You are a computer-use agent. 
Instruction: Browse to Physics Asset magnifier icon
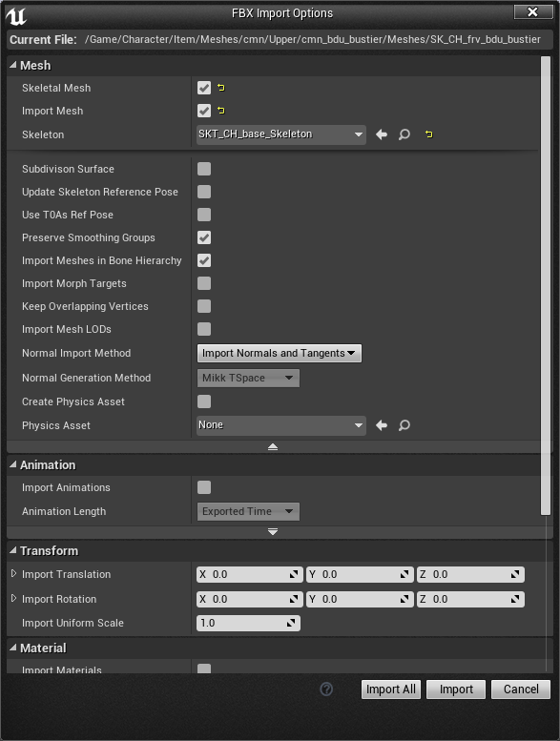pyautogui.click(x=404, y=425)
